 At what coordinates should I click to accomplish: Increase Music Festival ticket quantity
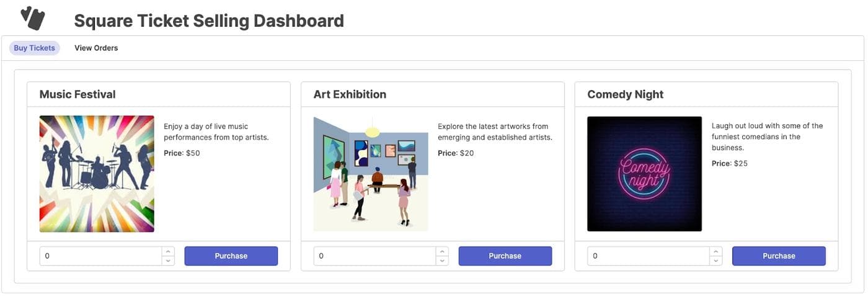pyautogui.click(x=168, y=251)
